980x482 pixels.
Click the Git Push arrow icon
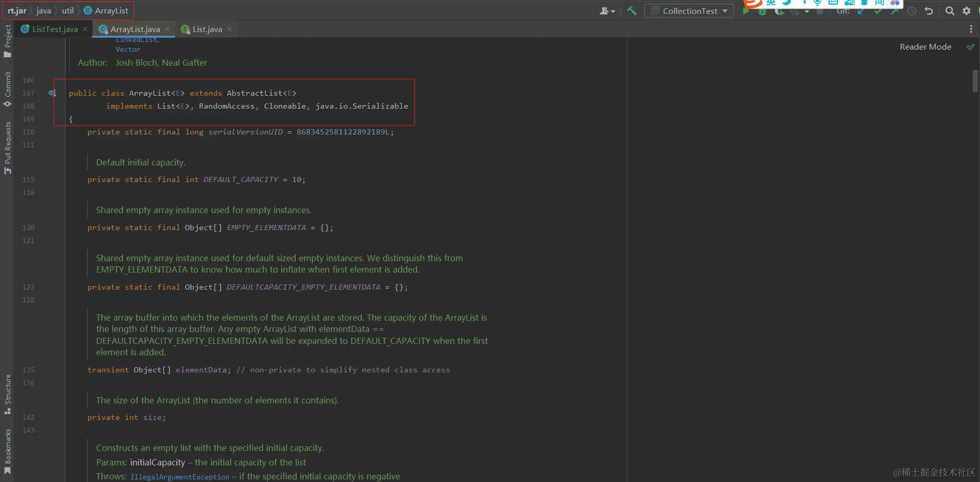click(x=895, y=11)
